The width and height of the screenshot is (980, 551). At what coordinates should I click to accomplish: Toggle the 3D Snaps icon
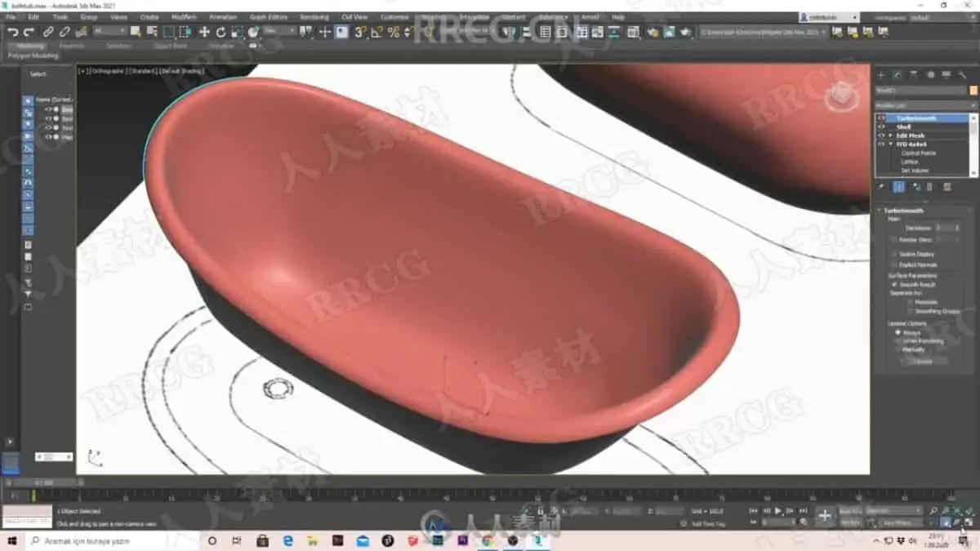pyautogui.click(x=360, y=32)
